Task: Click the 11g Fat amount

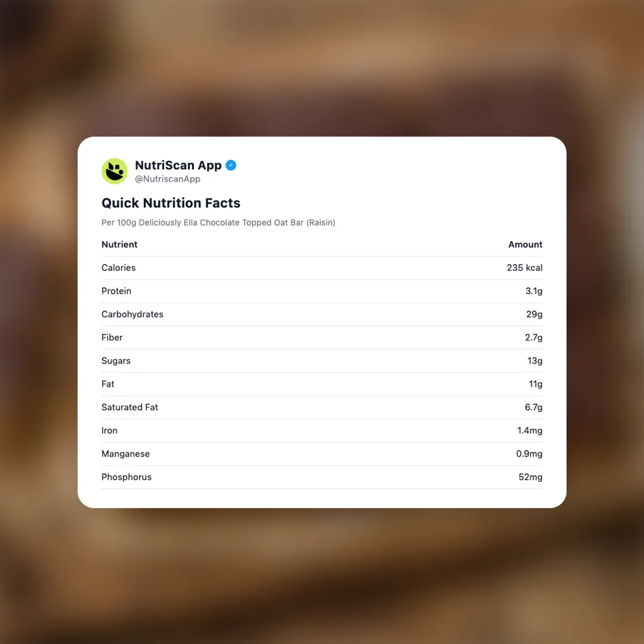Action: point(535,384)
